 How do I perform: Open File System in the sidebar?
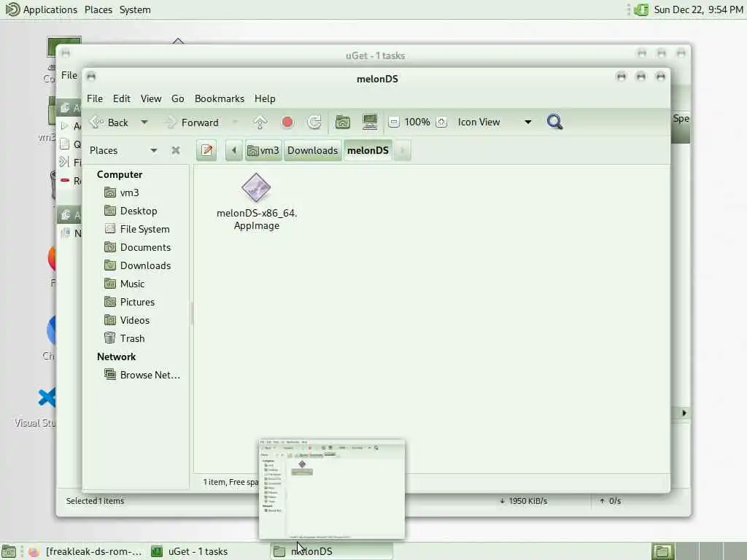[x=137, y=228]
